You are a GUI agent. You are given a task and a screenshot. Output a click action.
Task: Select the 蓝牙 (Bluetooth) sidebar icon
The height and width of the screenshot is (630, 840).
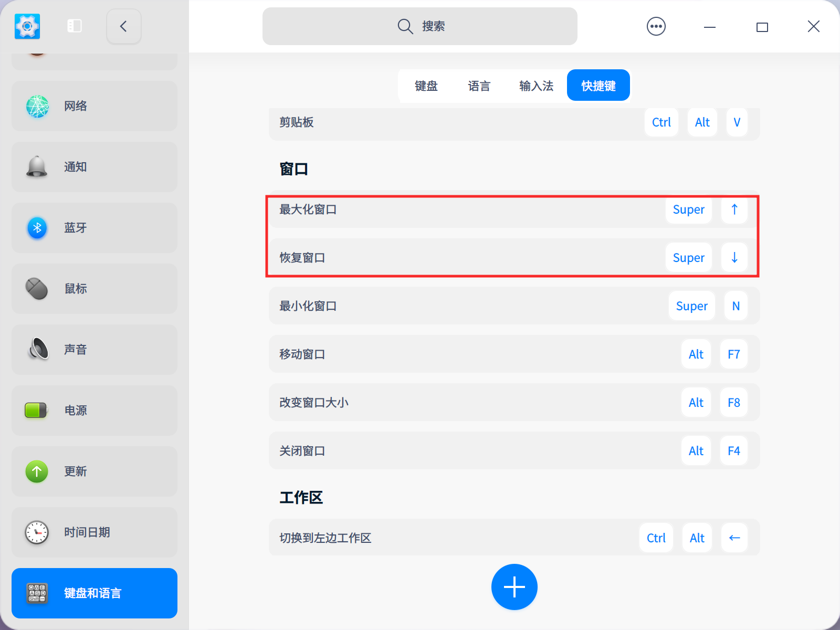(94, 228)
